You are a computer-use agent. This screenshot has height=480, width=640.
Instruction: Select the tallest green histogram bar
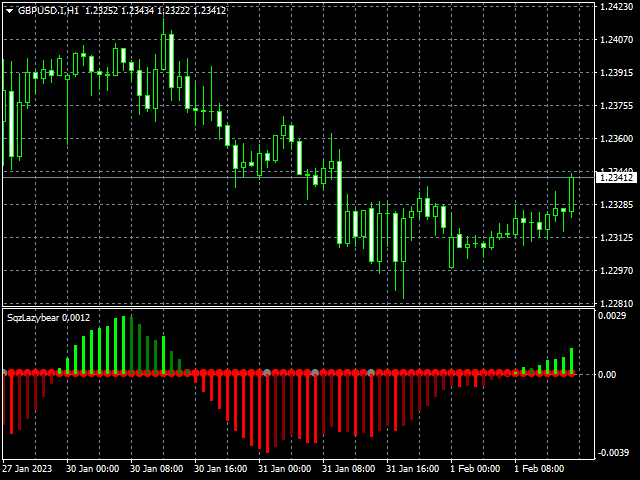tap(123, 344)
